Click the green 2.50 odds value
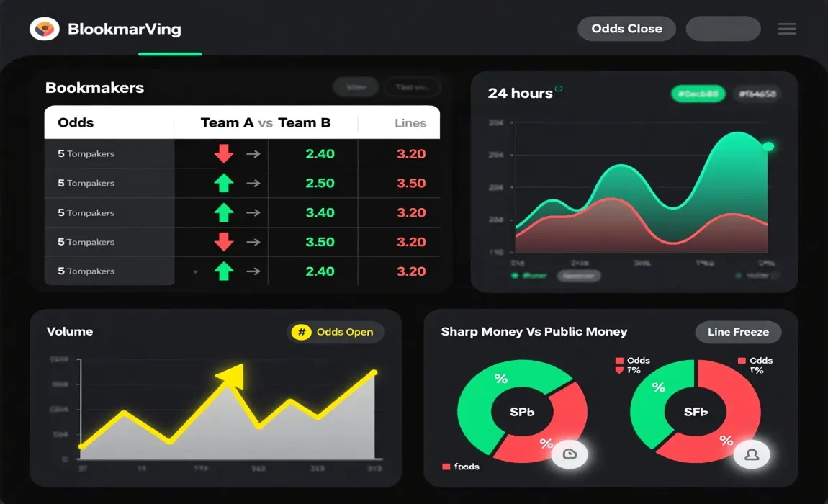The width and height of the screenshot is (828, 504). click(x=320, y=184)
